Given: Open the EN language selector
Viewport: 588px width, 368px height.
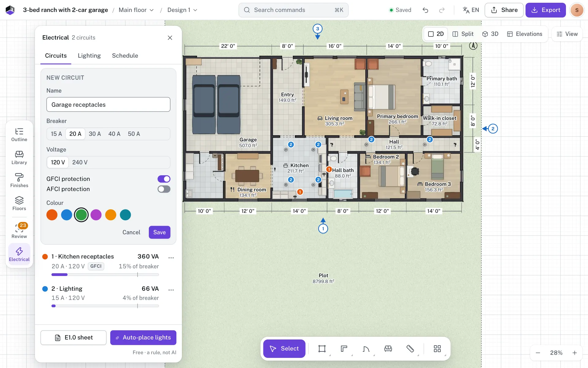Looking at the screenshot, I should (x=471, y=10).
